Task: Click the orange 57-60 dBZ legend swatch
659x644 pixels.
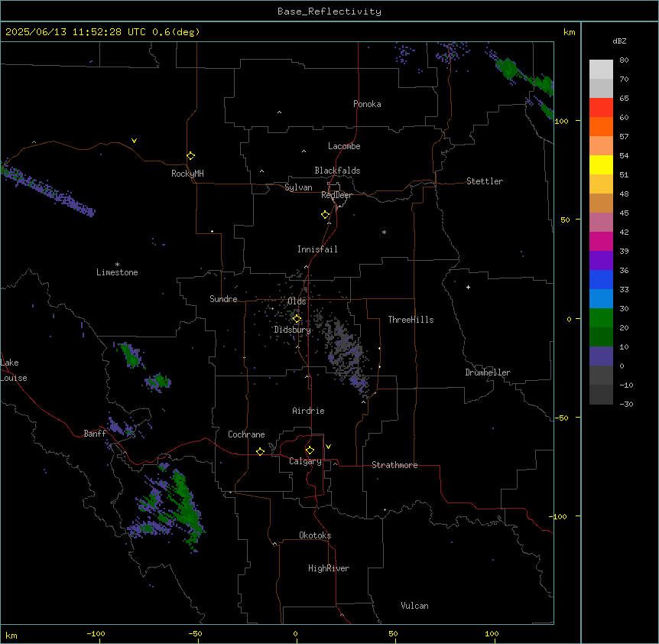Action: [601, 126]
